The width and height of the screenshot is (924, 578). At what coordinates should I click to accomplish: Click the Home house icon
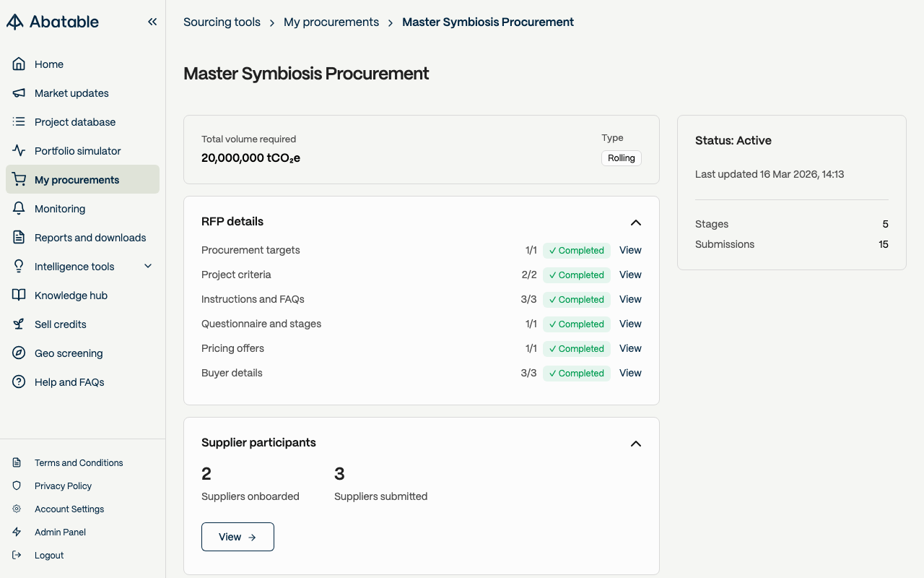[19, 64]
